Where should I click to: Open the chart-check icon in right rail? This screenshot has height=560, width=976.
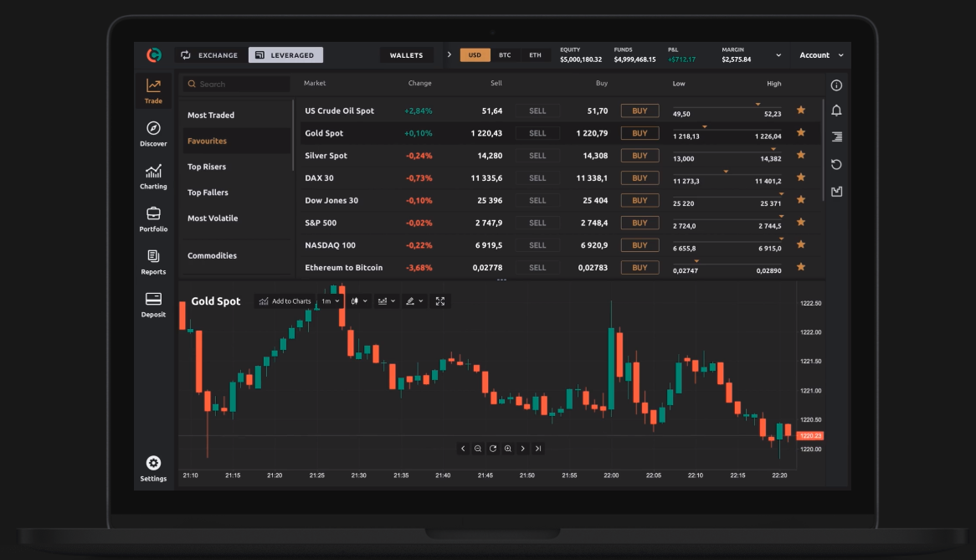tap(836, 192)
